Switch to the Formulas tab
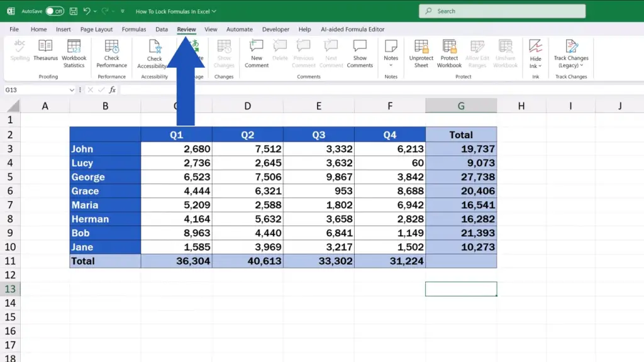Screen dimensions: 644x362 click(x=134, y=30)
